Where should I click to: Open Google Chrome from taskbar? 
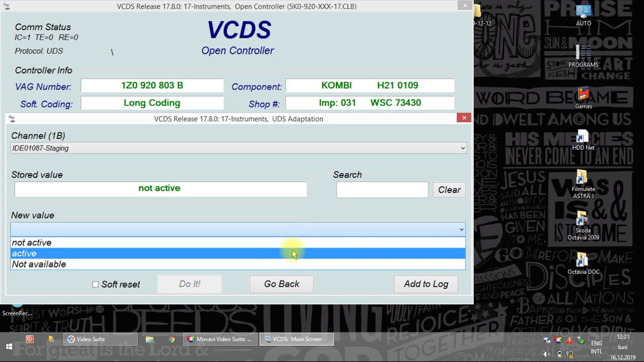172,339
